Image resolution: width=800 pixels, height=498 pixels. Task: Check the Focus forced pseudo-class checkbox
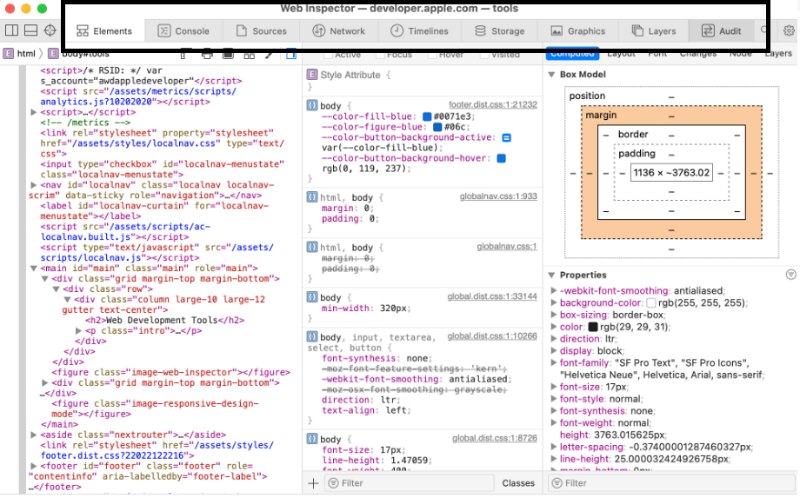tap(378, 54)
